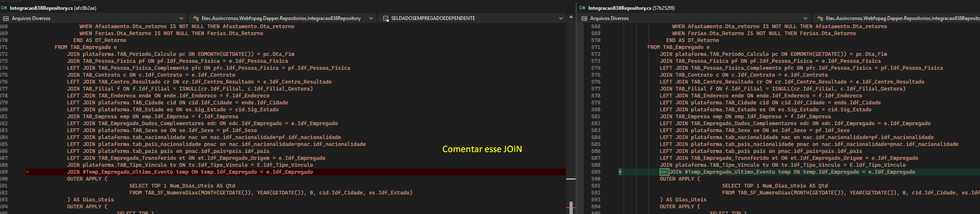Click the up arrow atop left pane scrollbar
The image size is (980, 214).
[x=571, y=17]
